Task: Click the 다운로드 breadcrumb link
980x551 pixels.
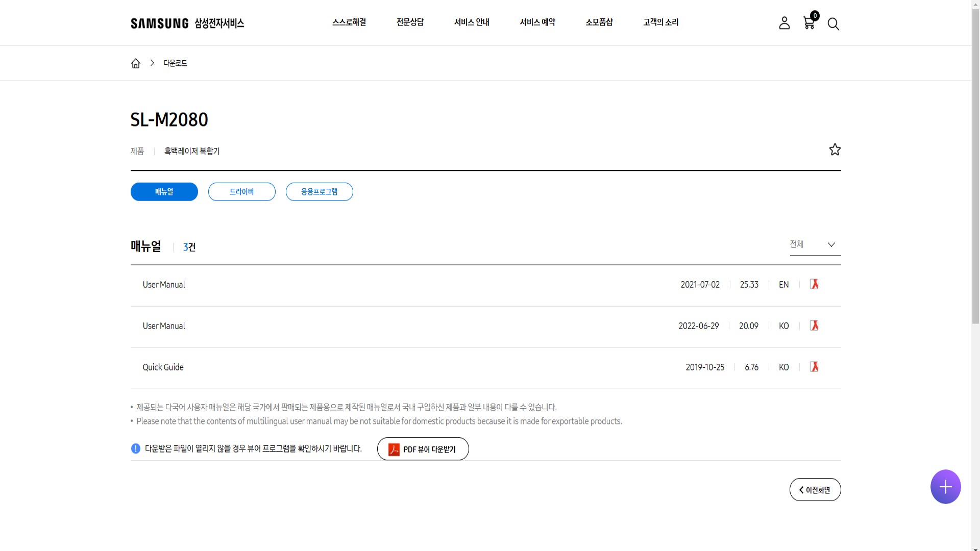Action: coord(175,63)
